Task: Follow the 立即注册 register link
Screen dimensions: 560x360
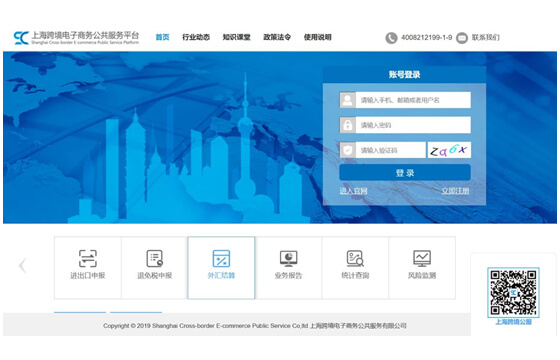Action: (x=455, y=191)
